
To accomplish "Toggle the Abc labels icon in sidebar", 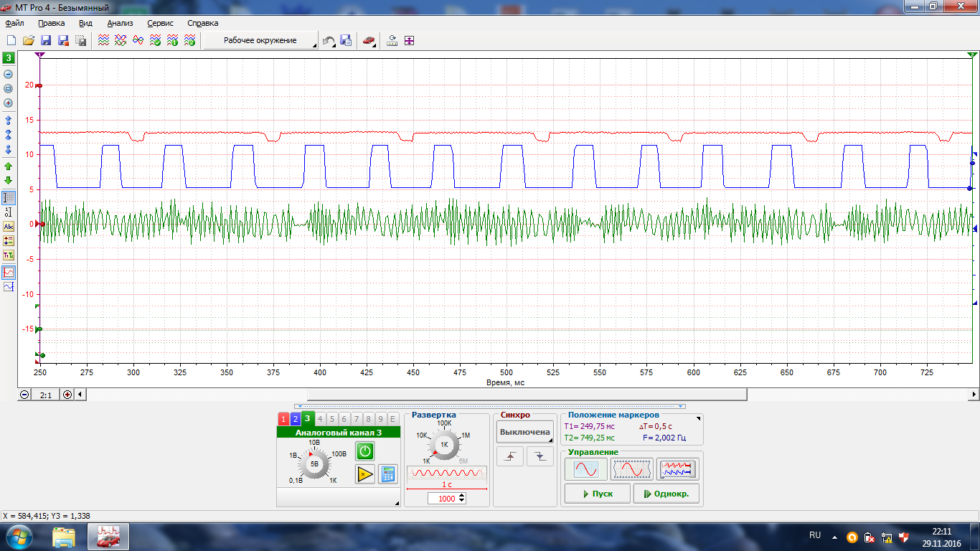I will click(x=9, y=226).
